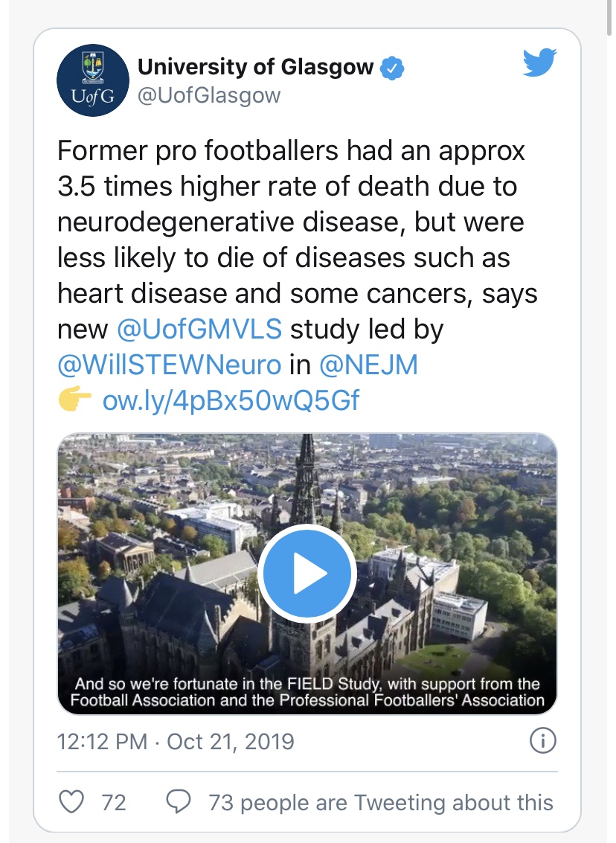Viewport: 616px width, 843px height.
Task: Open the @WillSTEWNeuro profile mention
Action: coord(170,365)
